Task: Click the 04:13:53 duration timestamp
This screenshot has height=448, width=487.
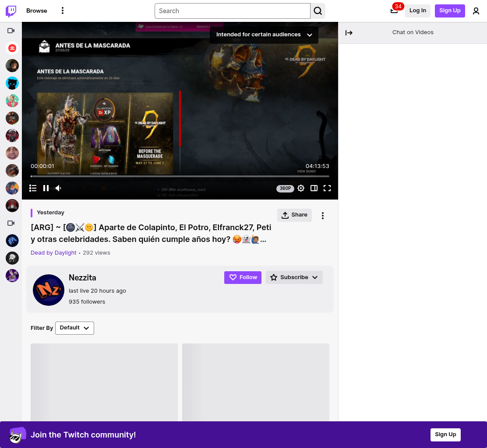Action: click(318, 166)
